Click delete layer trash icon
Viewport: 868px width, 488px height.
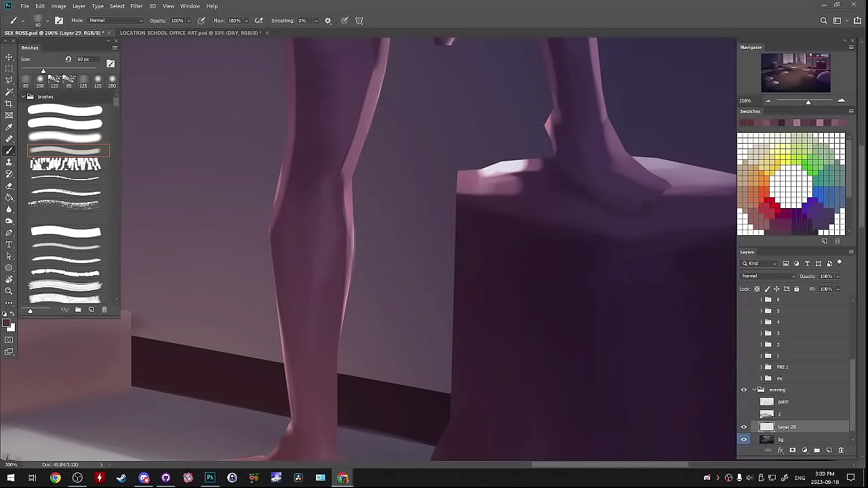841,450
